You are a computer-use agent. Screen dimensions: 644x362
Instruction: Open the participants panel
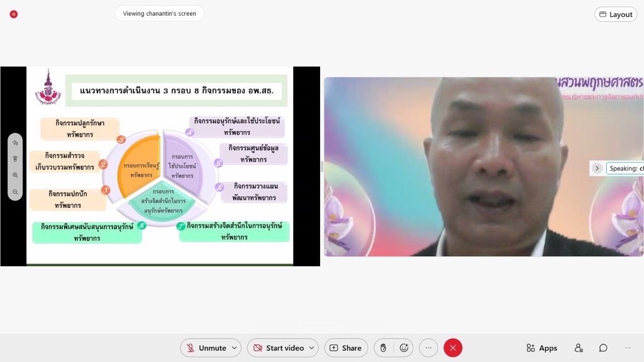tap(579, 348)
